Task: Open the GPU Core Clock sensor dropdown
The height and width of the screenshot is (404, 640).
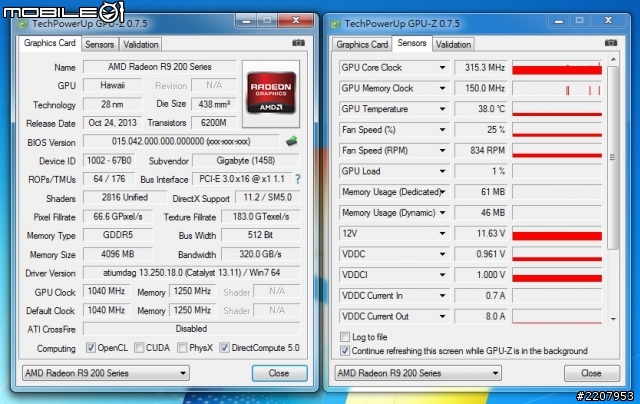Action: [442, 68]
